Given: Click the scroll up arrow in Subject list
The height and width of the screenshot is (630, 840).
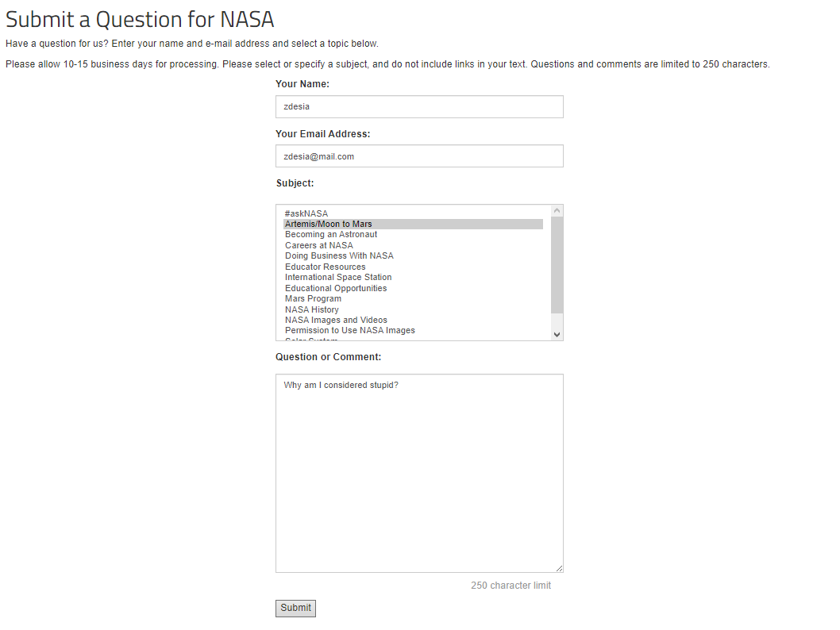Looking at the screenshot, I should coord(557,211).
